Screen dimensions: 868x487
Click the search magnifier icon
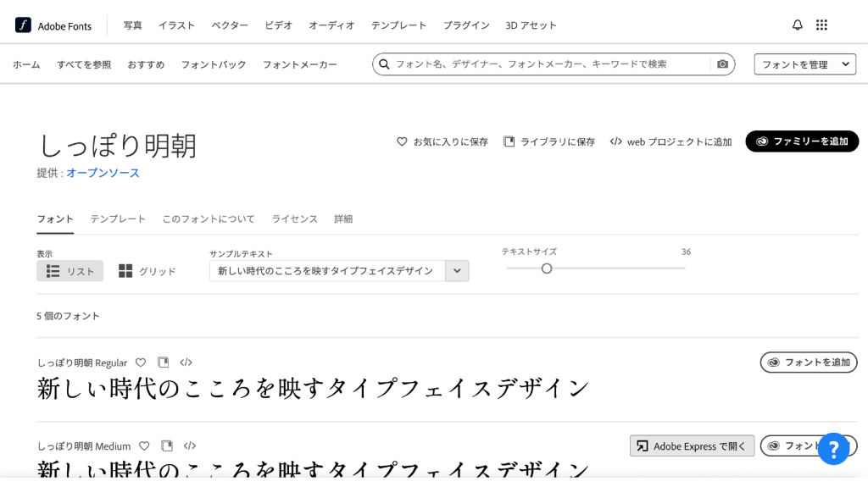click(384, 64)
